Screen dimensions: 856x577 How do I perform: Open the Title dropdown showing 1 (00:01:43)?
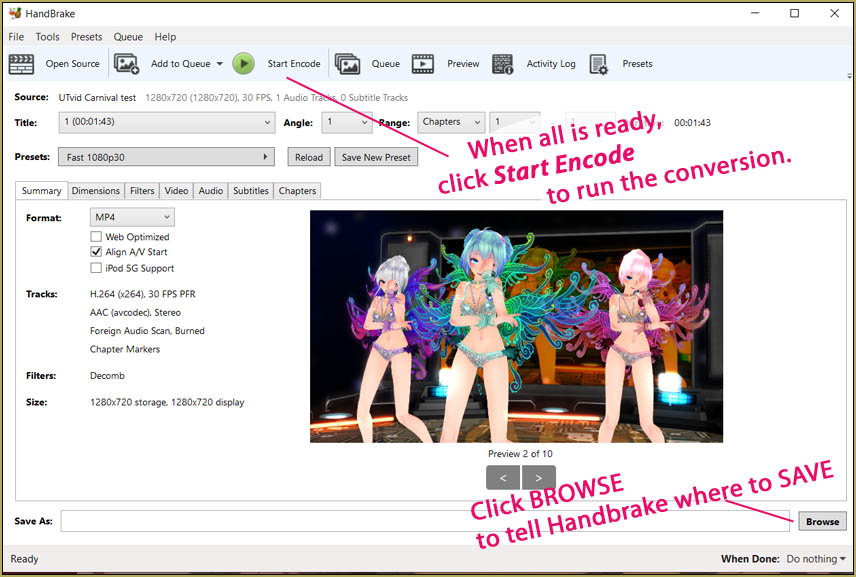(167, 122)
